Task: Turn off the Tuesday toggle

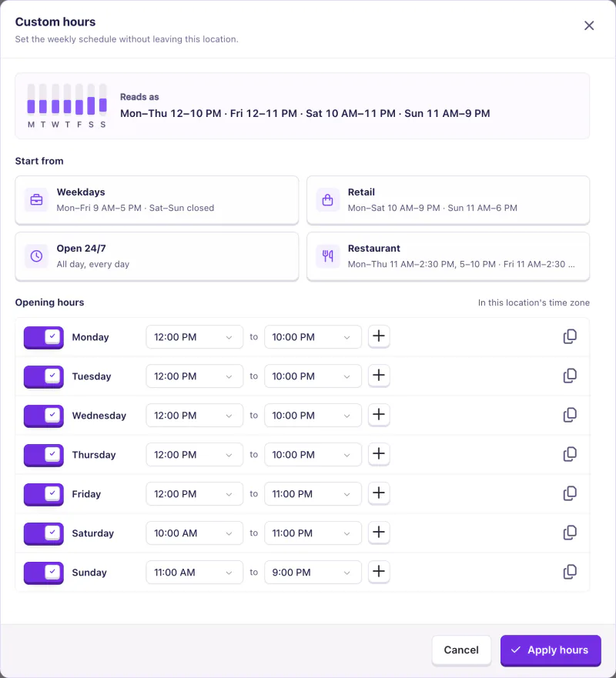Action: (44, 376)
